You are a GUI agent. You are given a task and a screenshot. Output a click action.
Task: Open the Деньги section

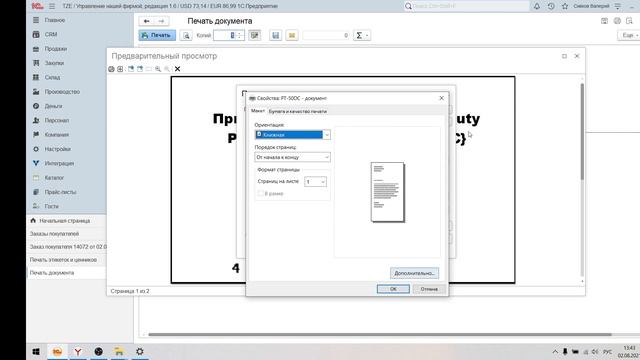coord(53,106)
